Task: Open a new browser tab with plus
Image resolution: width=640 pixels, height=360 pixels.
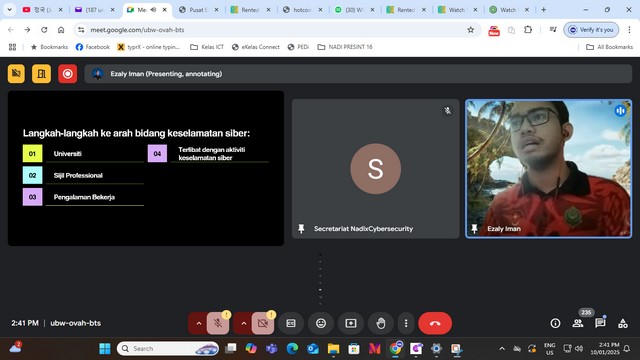Action: point(543,10)
